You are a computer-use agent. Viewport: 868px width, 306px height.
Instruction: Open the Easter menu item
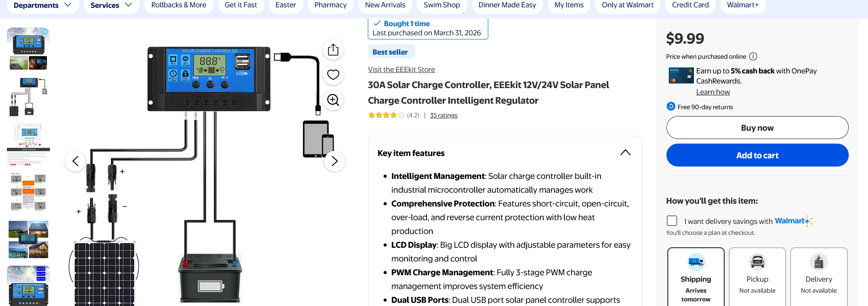click(286, 5)
